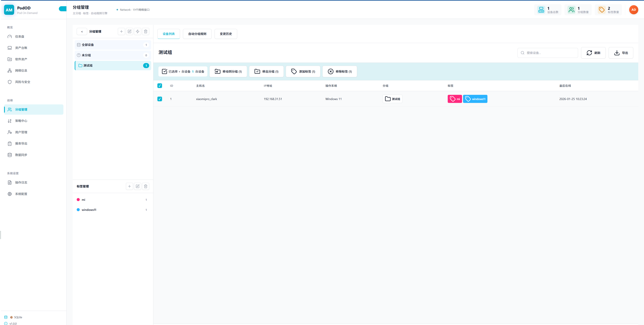Click the pink mi tag color dot
Screen dimensions: 644x325
pyautogui.click(x=78, y=200)
